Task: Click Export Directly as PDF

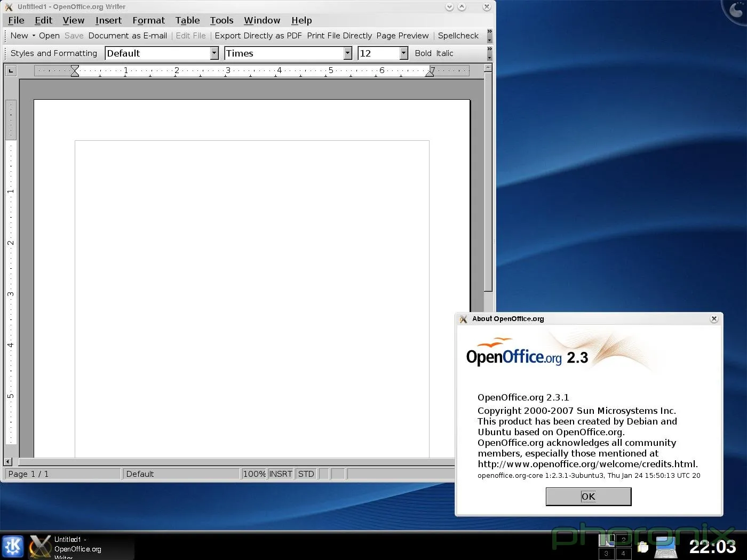Action: (258, 36)
